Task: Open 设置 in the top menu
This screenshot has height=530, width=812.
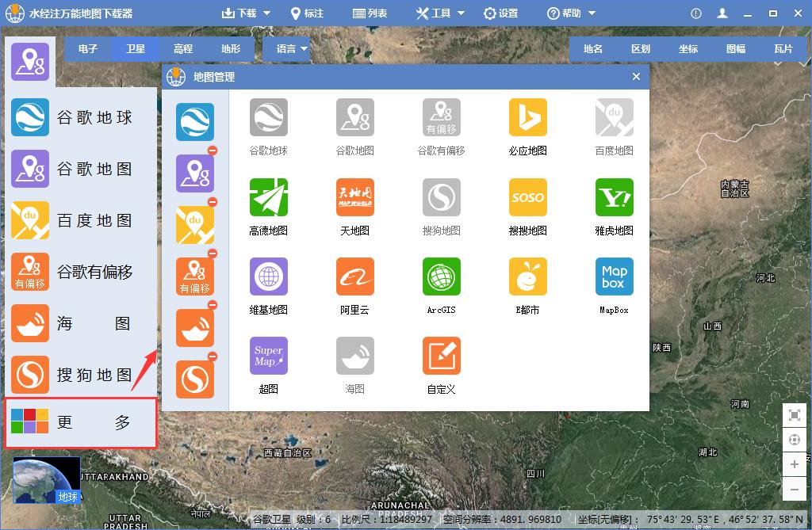Action: pyautogui.click(x=501, y=13)
